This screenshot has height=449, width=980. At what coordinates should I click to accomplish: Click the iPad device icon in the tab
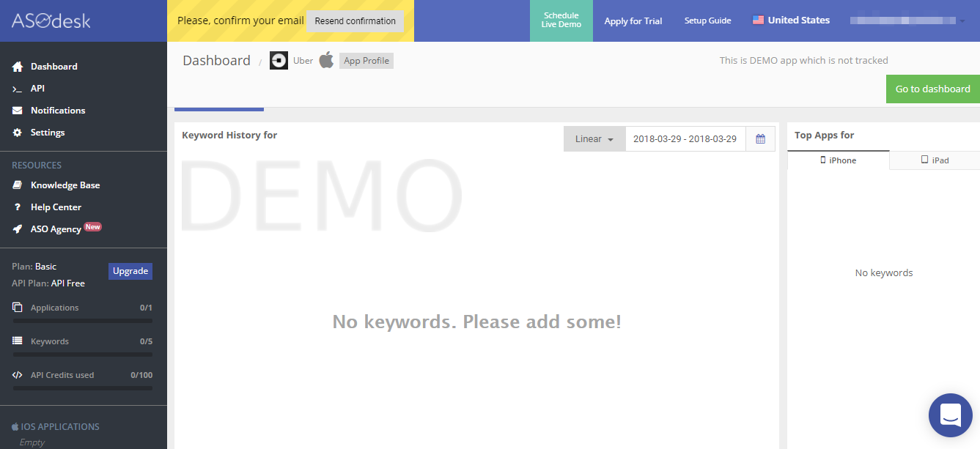(x=924, y=160)
